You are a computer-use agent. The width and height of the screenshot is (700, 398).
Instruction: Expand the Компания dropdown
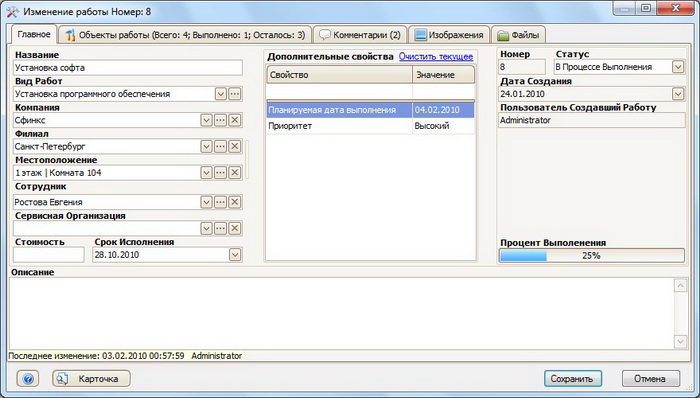(x=206, y=120)
